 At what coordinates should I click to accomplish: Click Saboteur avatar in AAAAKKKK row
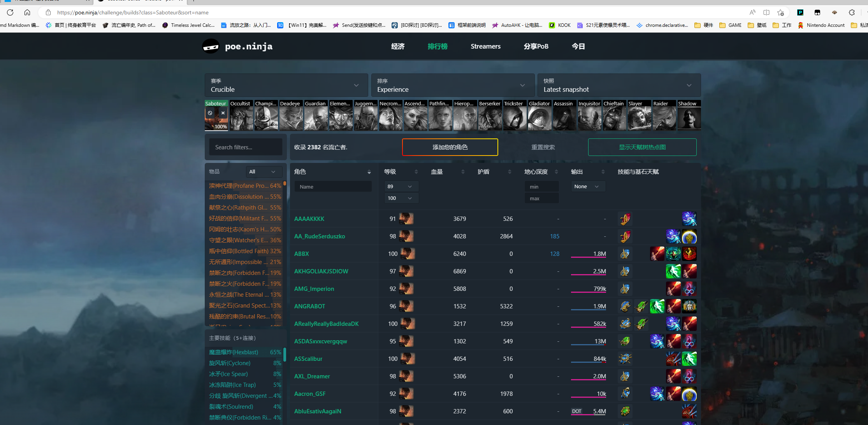pyautogui.click(x=406, y=219)
